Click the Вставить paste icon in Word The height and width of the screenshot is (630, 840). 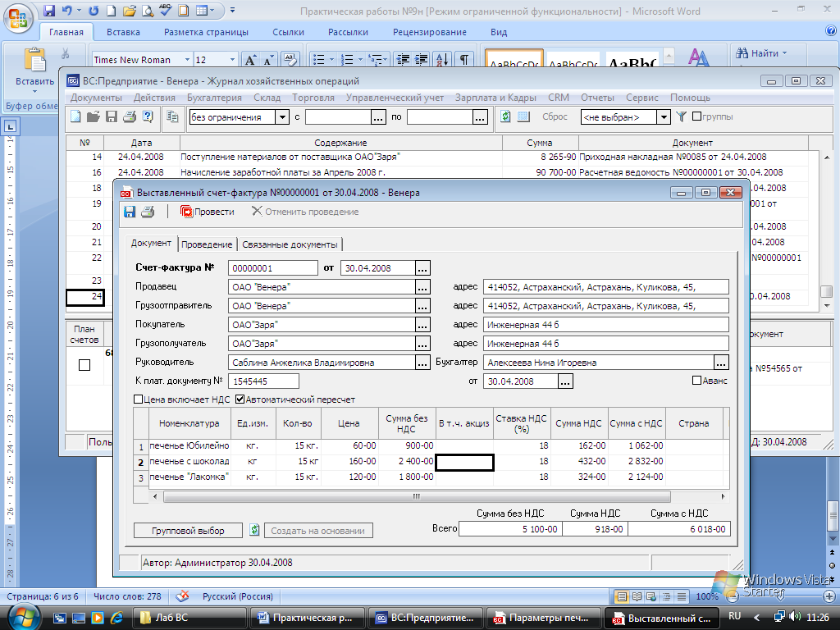click(x=34, y=61)
